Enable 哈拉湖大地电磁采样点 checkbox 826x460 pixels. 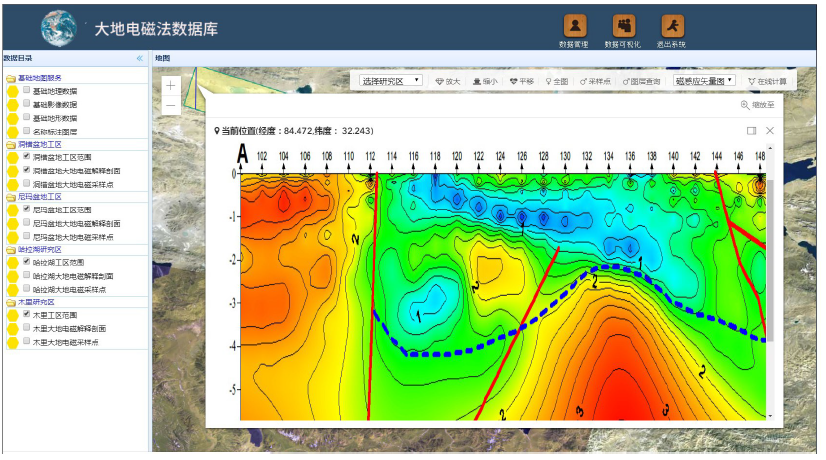[x=26, y=288]
